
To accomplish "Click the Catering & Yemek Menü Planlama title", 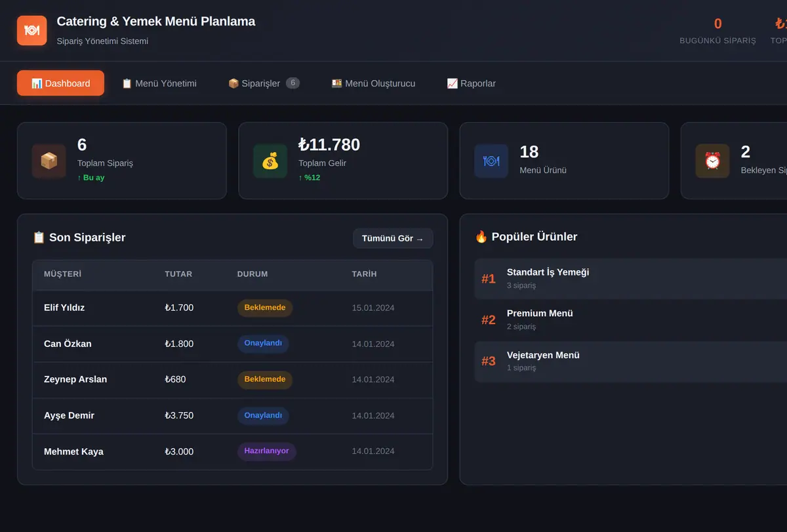I will pos(156,22).
